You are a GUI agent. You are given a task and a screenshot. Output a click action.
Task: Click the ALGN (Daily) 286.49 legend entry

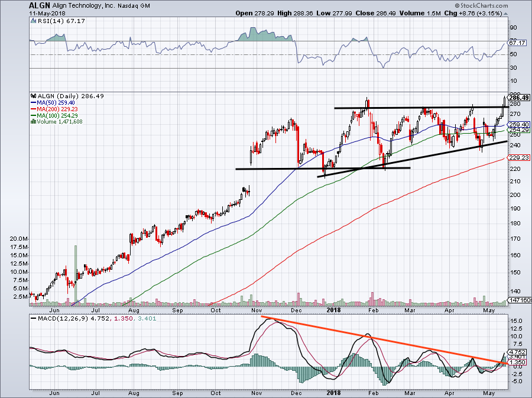(x=70, y=96)
